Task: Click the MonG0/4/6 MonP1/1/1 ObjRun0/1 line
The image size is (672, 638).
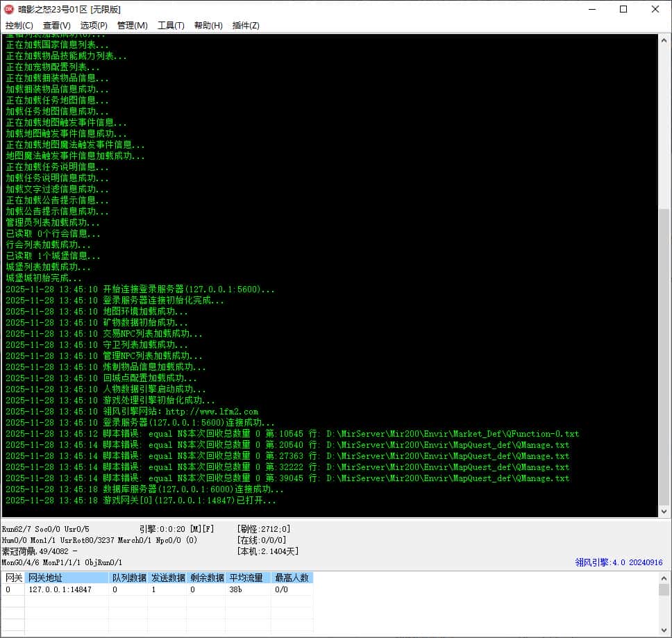Action: [62, 562]
